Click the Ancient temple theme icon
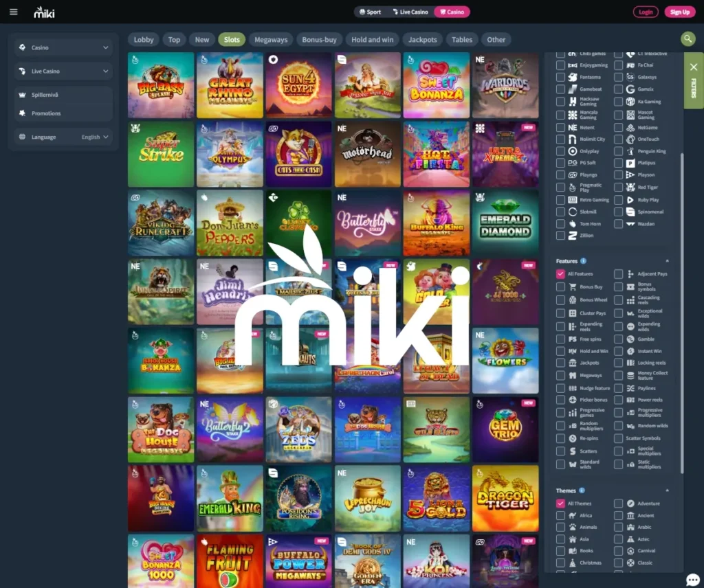704x588 pixels. 630,516
